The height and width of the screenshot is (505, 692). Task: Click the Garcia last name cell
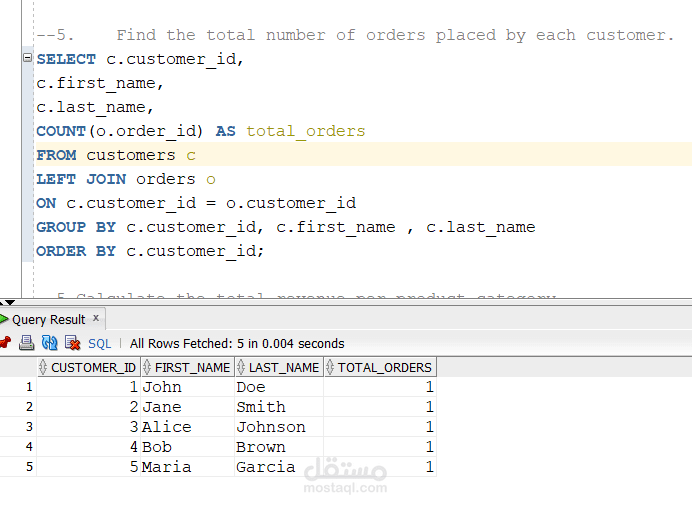point(265,467)
